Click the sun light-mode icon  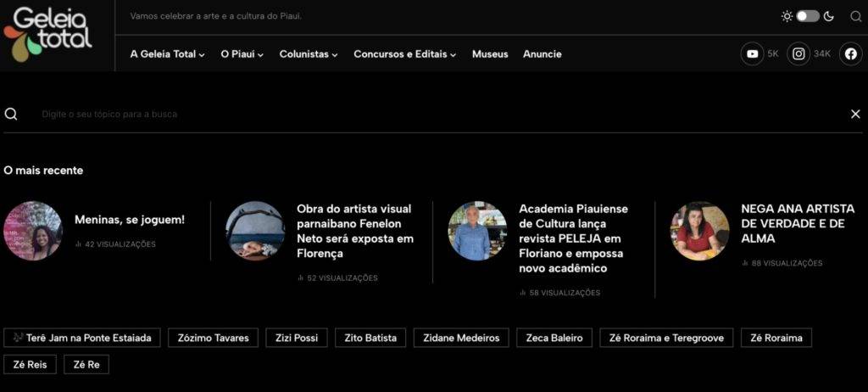click(x=787, y=16)
